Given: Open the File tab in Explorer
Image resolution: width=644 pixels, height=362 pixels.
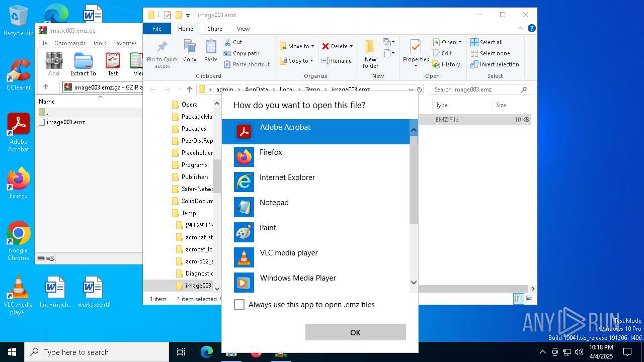Looking at the screenshot, I should 157,29.
